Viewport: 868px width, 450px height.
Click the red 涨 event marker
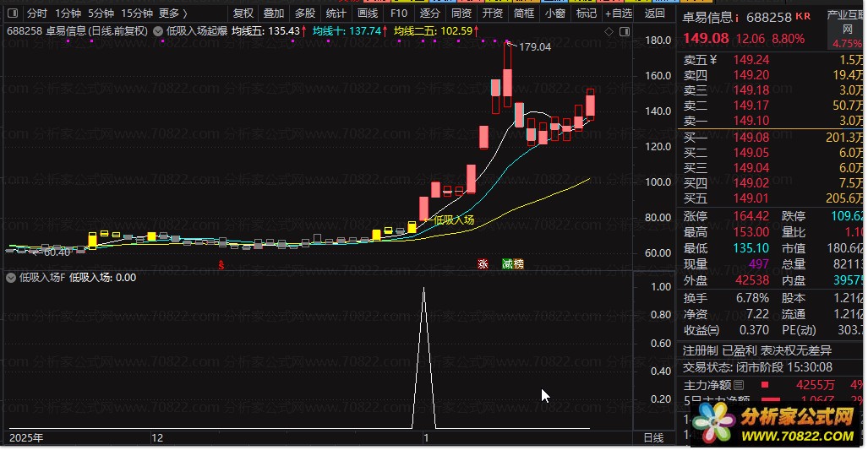click(483, 264)
